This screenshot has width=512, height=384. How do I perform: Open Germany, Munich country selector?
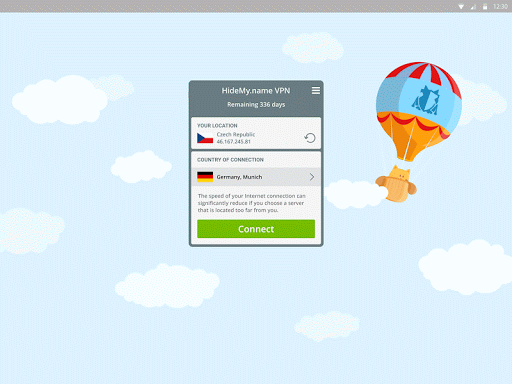256,177
